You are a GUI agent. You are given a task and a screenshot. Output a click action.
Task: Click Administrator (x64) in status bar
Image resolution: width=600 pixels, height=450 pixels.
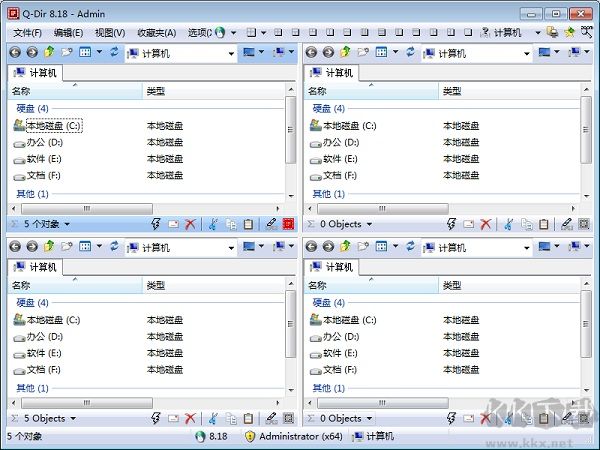tap(294, 437)
